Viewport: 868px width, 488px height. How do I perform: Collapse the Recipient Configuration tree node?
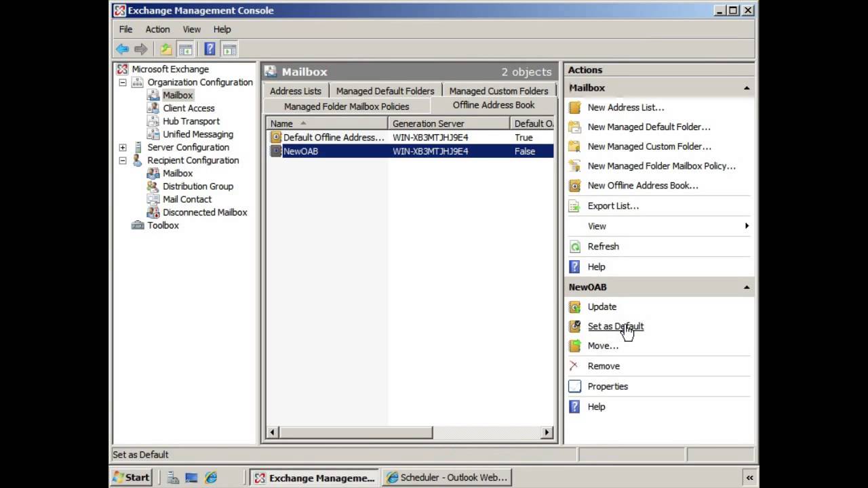(x=123, y=161)
